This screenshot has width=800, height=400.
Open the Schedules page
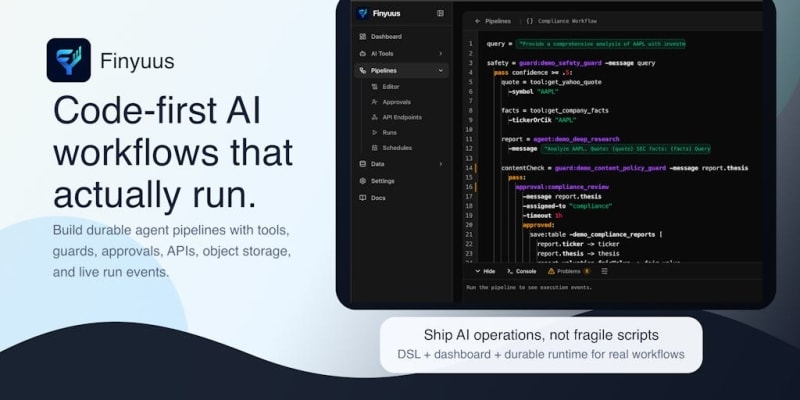397,148
